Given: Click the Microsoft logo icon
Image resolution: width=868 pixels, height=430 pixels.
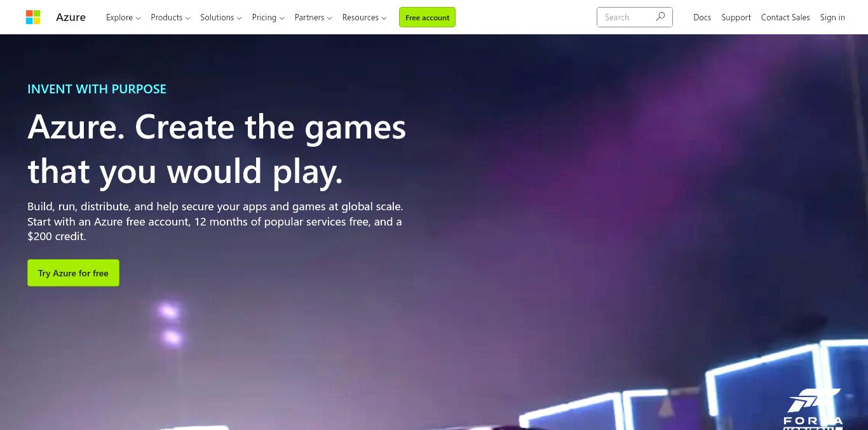Looking at the screenshot, I should [33, 17].
